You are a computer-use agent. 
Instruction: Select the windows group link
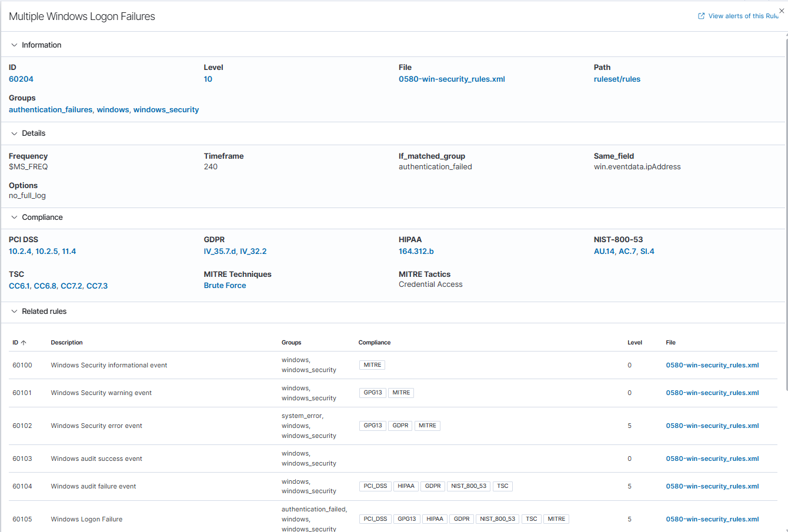113,110
